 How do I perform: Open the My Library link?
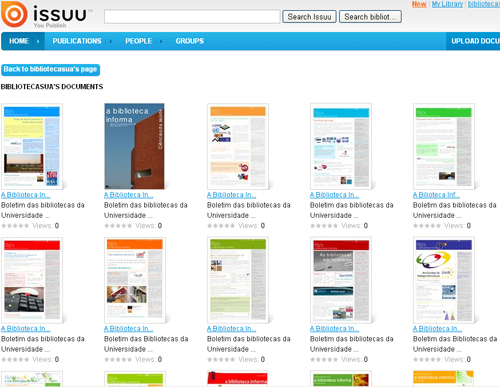447,4
